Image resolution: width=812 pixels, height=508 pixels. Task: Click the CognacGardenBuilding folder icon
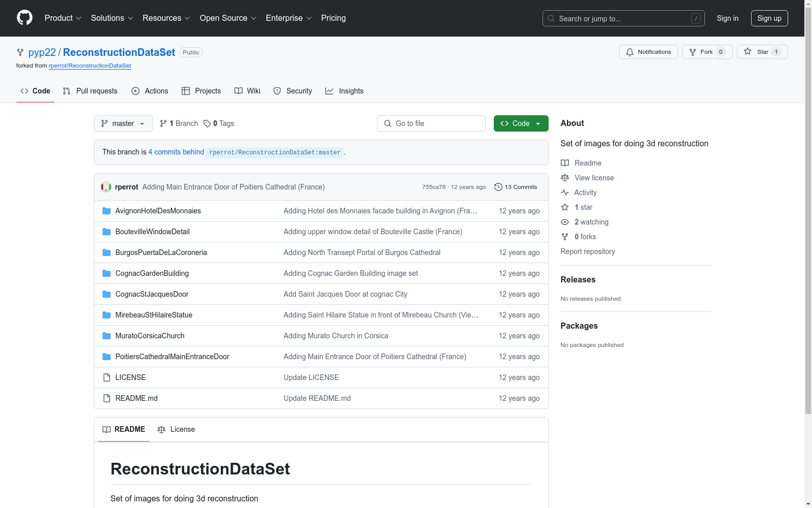click(x=107, y=273)
